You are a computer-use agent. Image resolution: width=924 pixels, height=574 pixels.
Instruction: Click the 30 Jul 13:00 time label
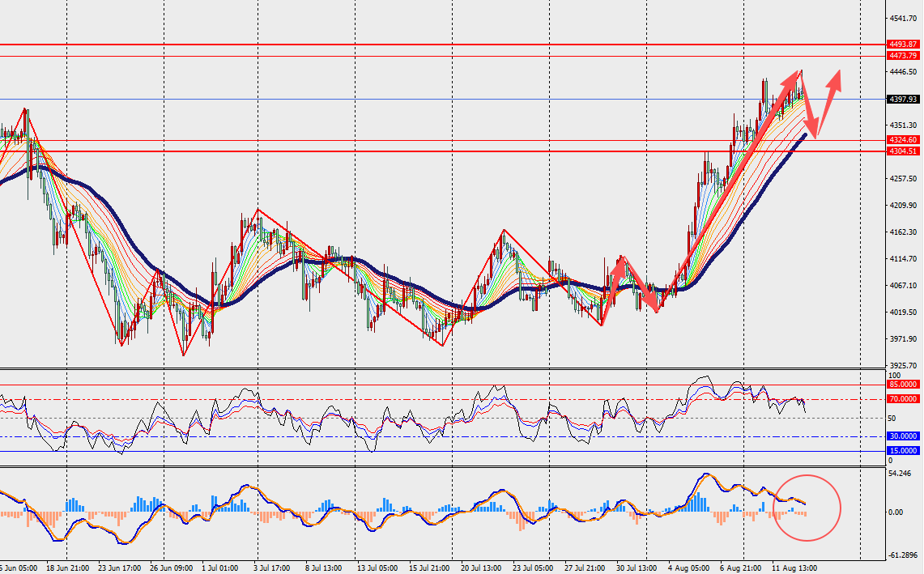tap(638, 568)
